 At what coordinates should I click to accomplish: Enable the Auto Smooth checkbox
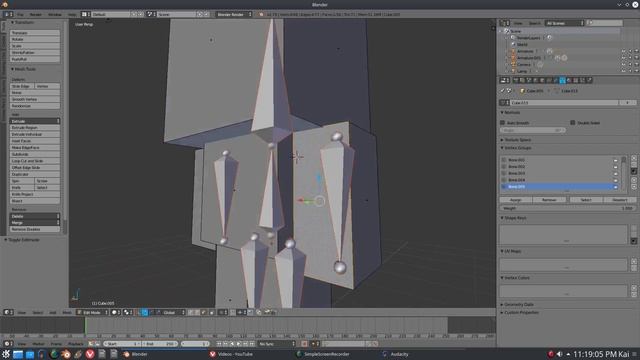[503, 122]
